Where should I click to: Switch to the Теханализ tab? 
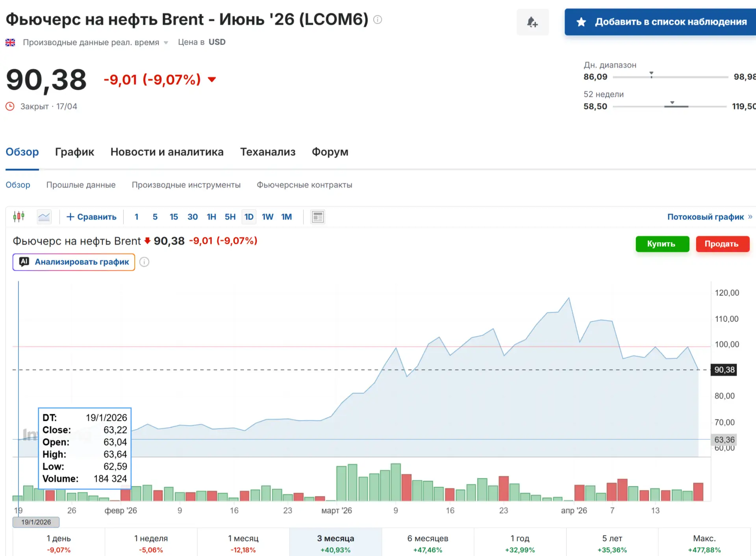[x=268, y=152]
